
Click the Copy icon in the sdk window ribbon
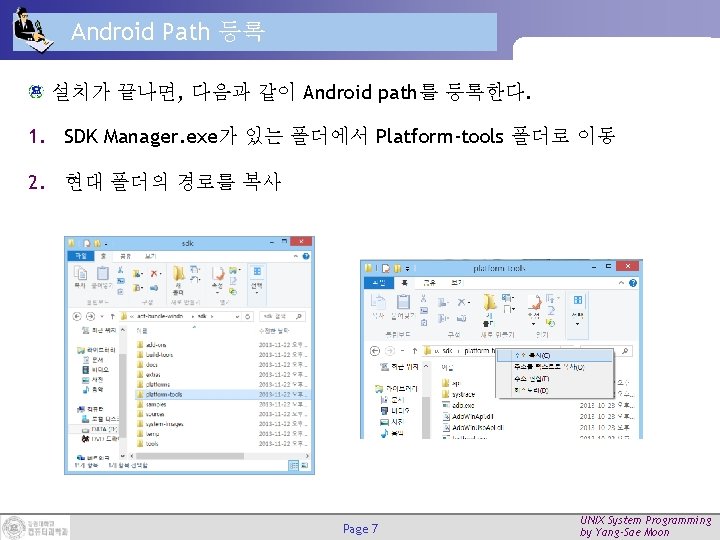pos(80,274)
